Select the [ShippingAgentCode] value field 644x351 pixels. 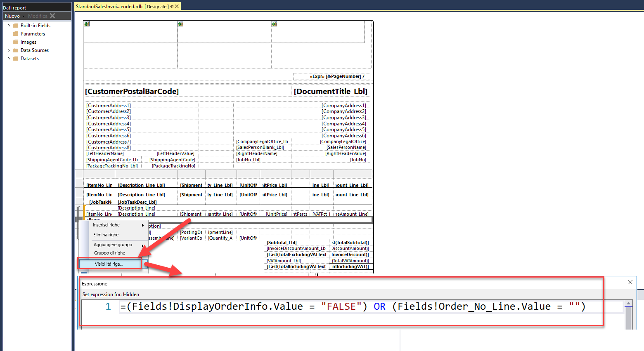(x=170, y=160)
